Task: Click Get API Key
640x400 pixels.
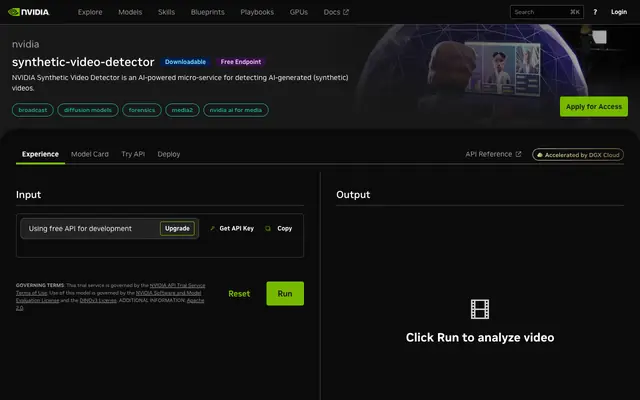Action: 232,229
